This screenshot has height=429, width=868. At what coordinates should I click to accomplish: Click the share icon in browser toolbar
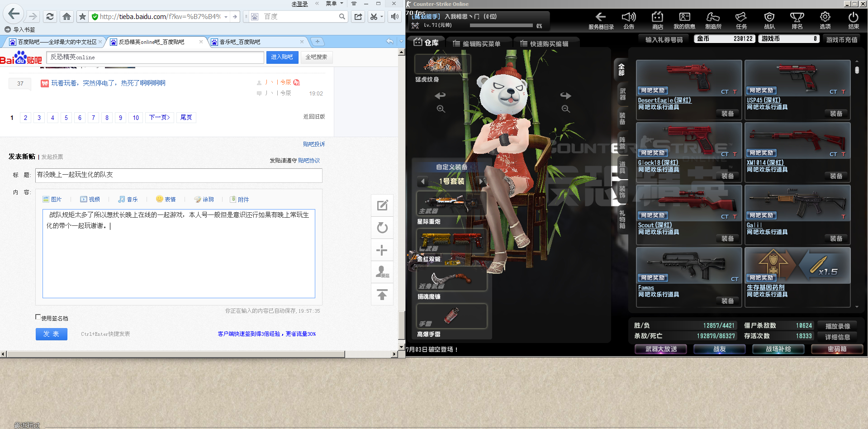coord(358,17)
